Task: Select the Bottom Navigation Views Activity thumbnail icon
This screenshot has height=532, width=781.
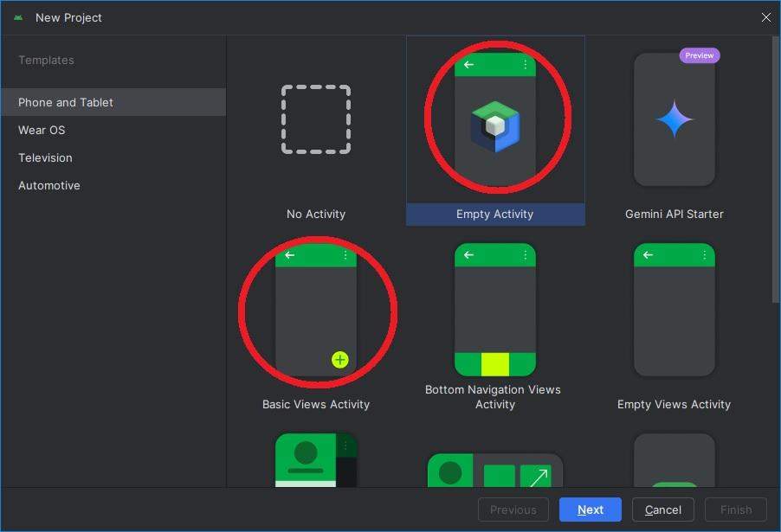Action: click(x=495, y=310)
